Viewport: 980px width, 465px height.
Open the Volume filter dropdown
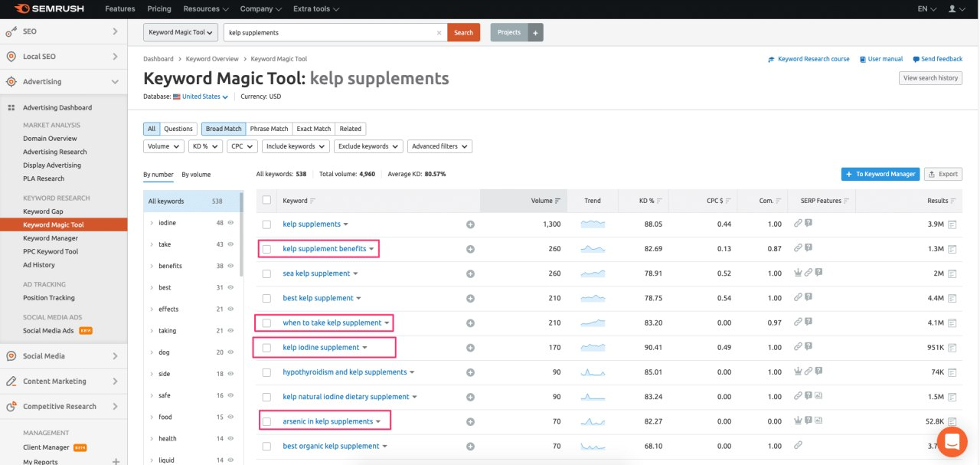point(162,146)
